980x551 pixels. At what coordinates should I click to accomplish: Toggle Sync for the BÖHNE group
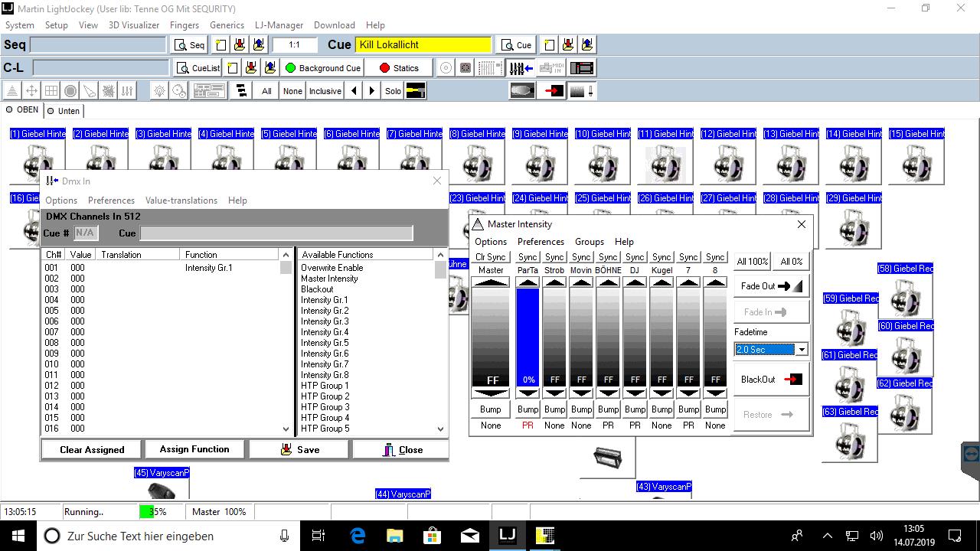[608, 257]
